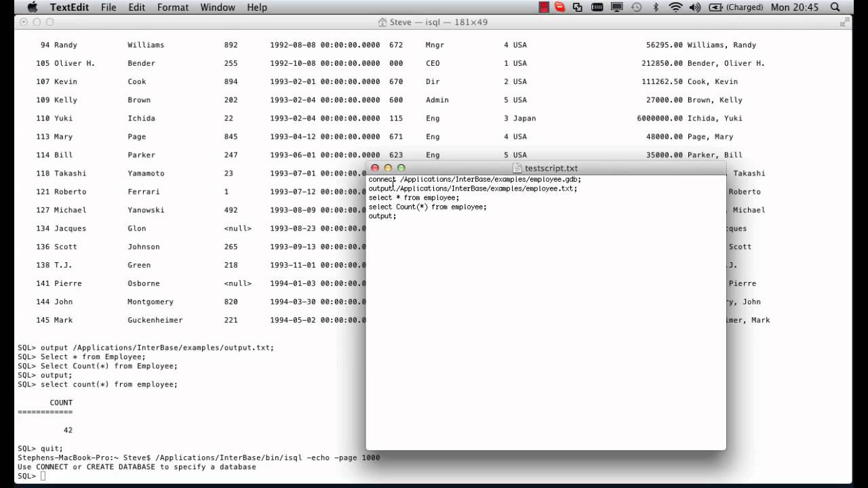Click the COUNT column header in terminal
Screen dimensions: 868x488
tap(61, 403)
